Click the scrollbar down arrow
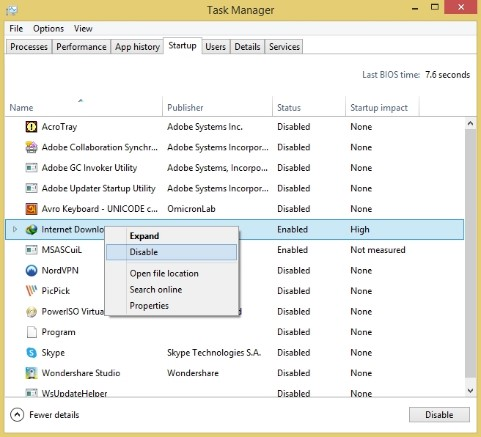Image resolution: width=481 pixels, height=437 pixels. pos(470,390)
